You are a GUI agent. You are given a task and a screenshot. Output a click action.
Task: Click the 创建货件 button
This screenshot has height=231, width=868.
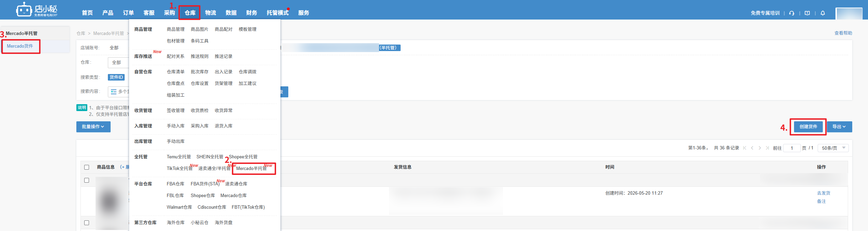coord(808,127)
